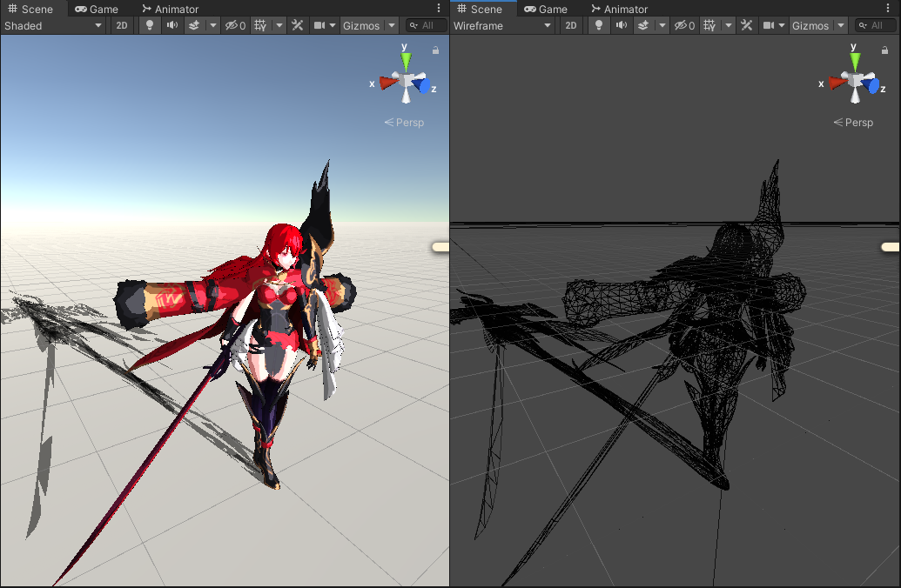The image size is (901, 588).
Task: Click Gizmos button in Wireframe view
Action: pos(810,25)
